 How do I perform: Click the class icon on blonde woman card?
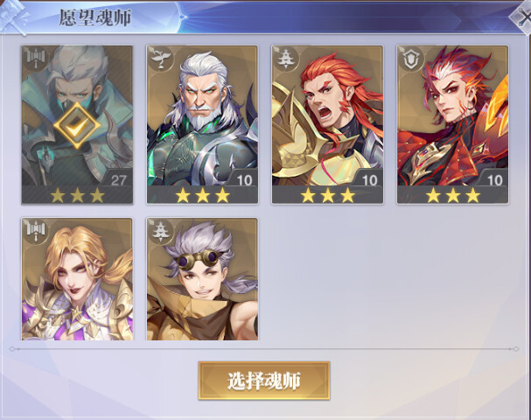pyautogui.click(x=35, y=231)
